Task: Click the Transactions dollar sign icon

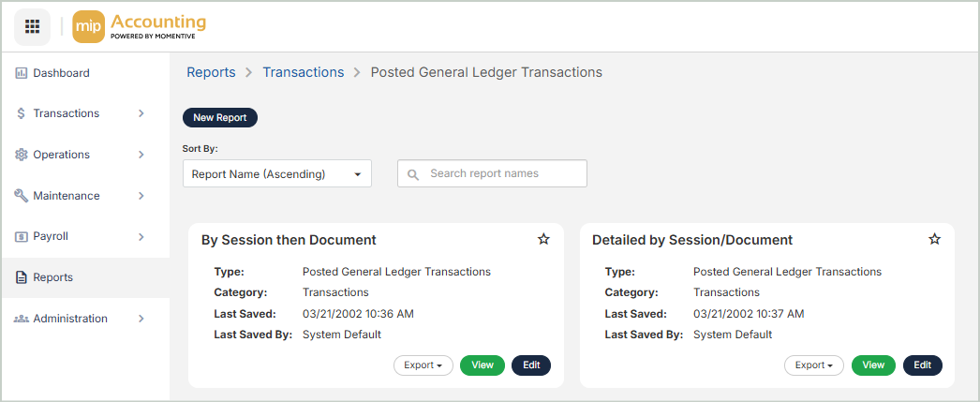Action: (22, 113)
